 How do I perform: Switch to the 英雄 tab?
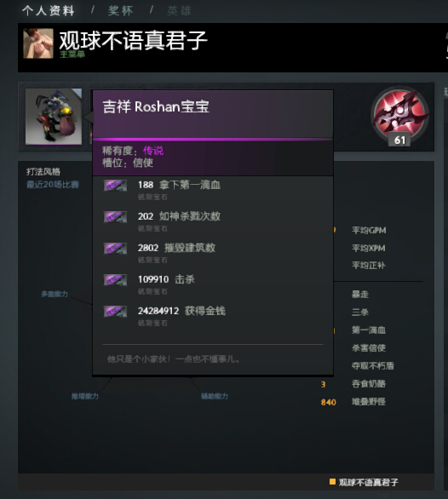[x=179, y=11]
